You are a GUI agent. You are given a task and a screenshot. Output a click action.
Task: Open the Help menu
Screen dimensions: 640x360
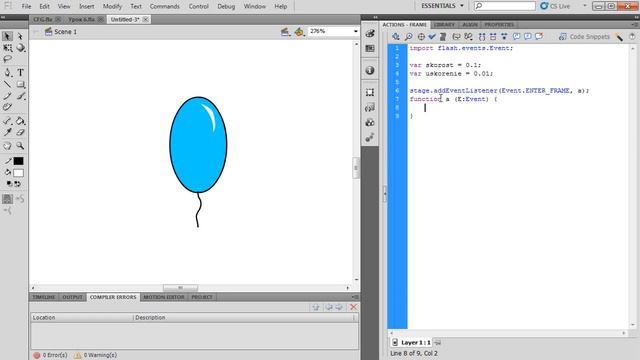(x=280, y=6)
